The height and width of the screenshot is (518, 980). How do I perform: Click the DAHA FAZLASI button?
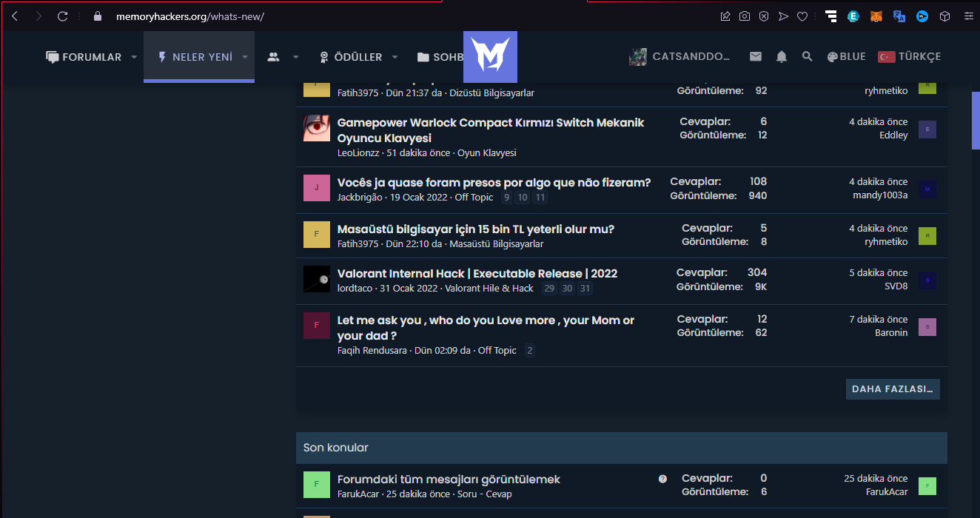tap(893, 389)
